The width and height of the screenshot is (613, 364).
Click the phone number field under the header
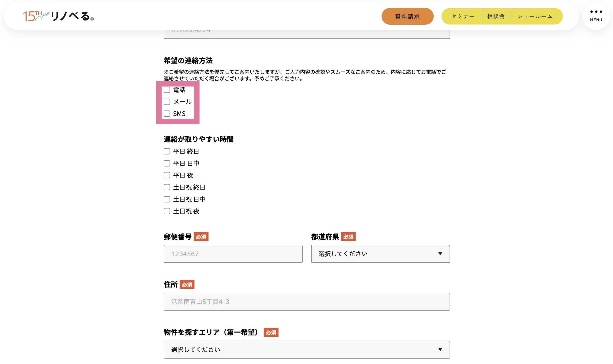pyautogui.click(x=306, y=34)
